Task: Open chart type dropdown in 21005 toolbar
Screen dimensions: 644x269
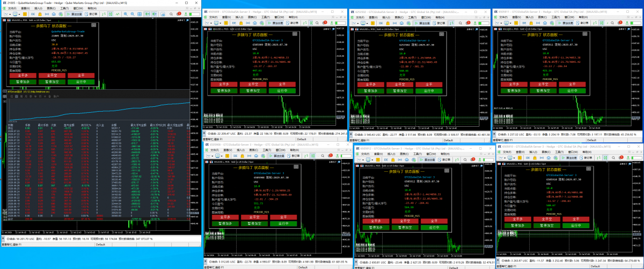Action: pos(7,14)
